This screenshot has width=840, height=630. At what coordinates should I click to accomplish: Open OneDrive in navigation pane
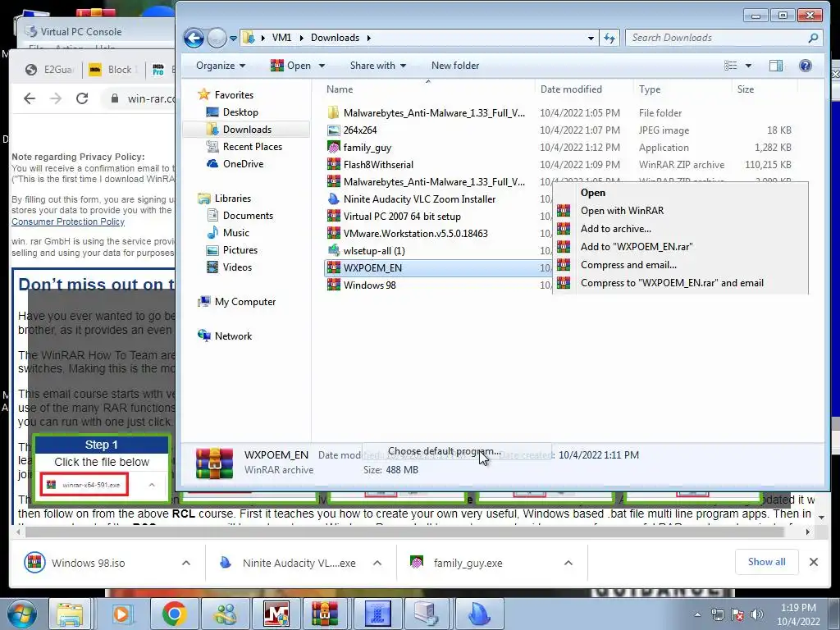[x=243, y=163]
